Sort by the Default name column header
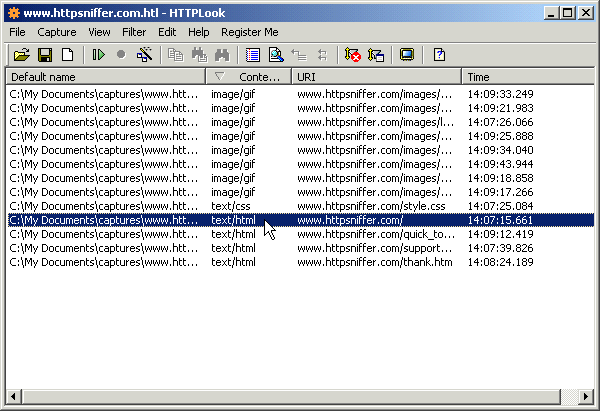 click(106, 77)
